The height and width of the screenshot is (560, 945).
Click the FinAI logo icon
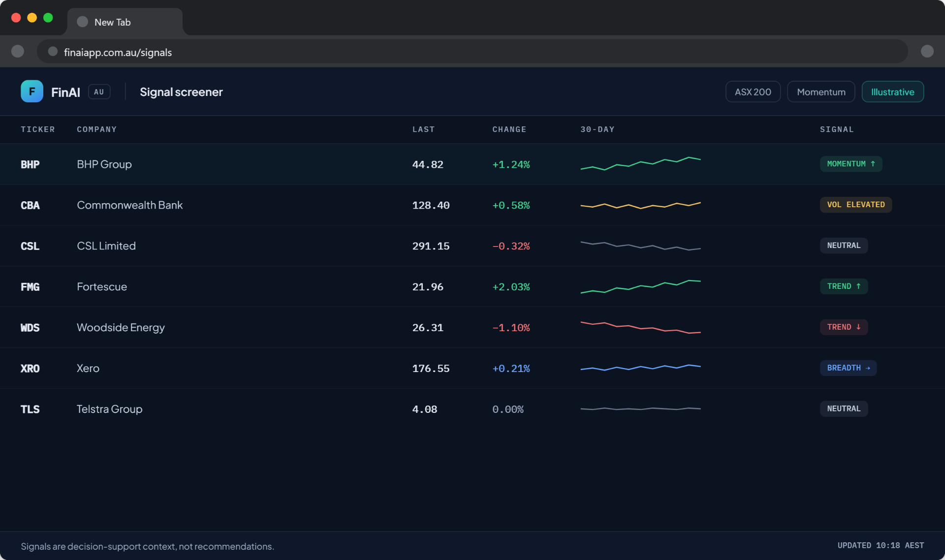point(32,92)
